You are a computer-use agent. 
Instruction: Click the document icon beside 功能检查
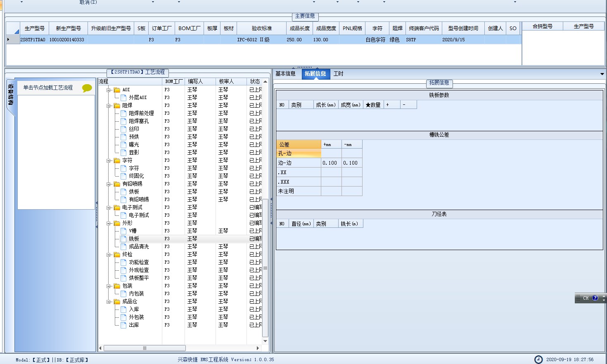tap(123, 262)
